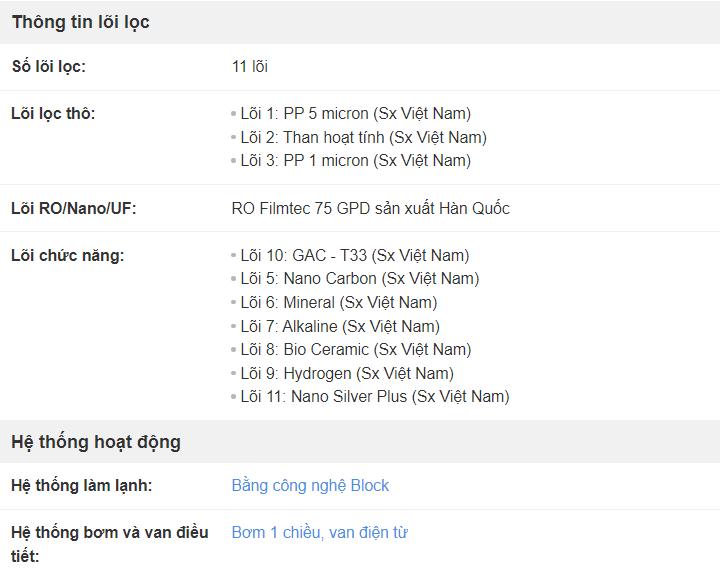The image size is (723, 579).
Task: Click list item "Lõi 6: Mineral"
Action: 338,302
